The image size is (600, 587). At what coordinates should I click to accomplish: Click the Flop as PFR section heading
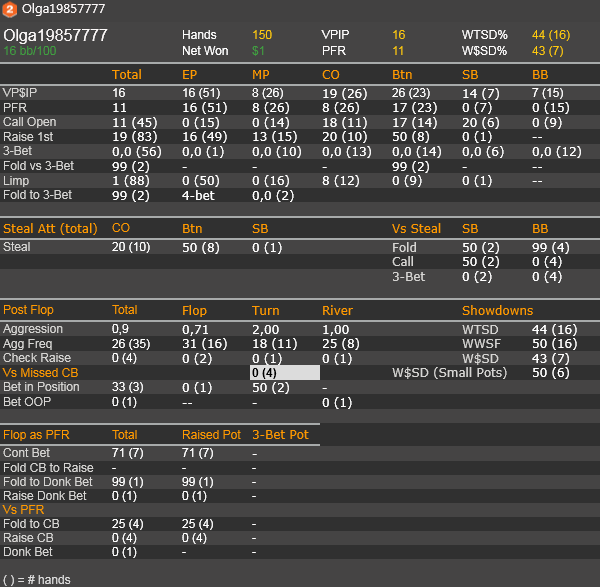(36, 435)
